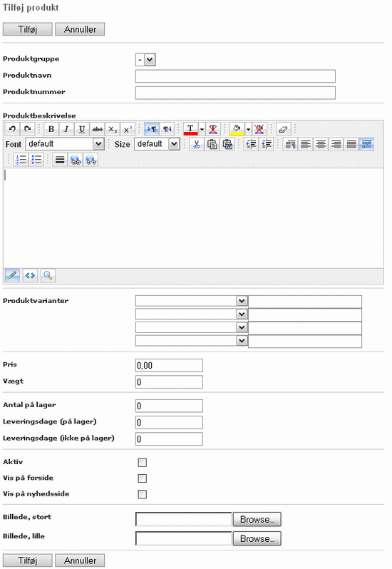The width and height of the screenshot is (392, 569).
Task: Align text right
Action: point(336,144)
